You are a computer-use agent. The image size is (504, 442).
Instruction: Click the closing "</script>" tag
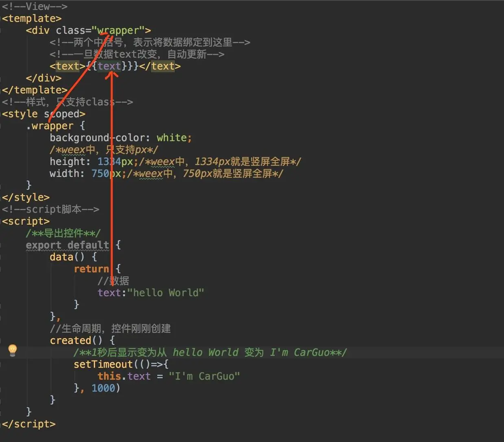click(x=28, y=424)
